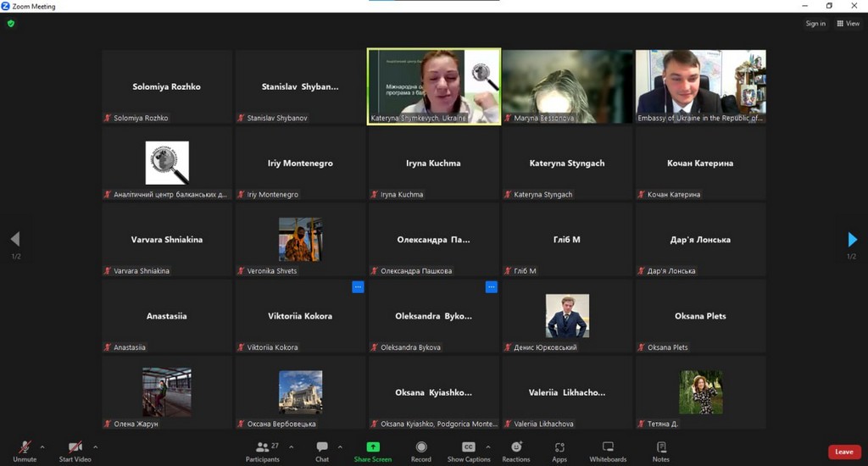Open the Participants panel

[x=263, y=451]
